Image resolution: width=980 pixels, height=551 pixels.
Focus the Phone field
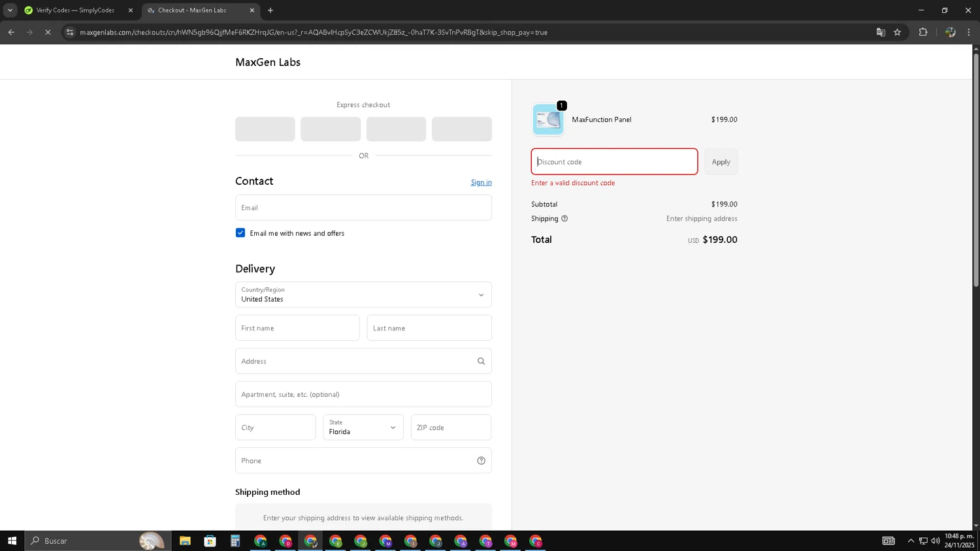pyautogui.click(x=363, y=460)
